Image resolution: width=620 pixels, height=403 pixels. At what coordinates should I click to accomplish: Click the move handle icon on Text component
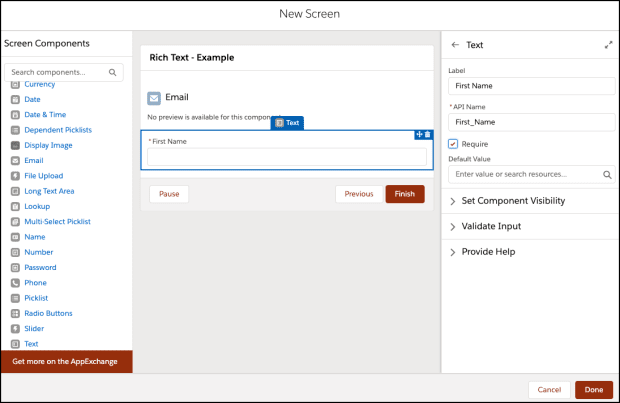click(x=419, y=134)
